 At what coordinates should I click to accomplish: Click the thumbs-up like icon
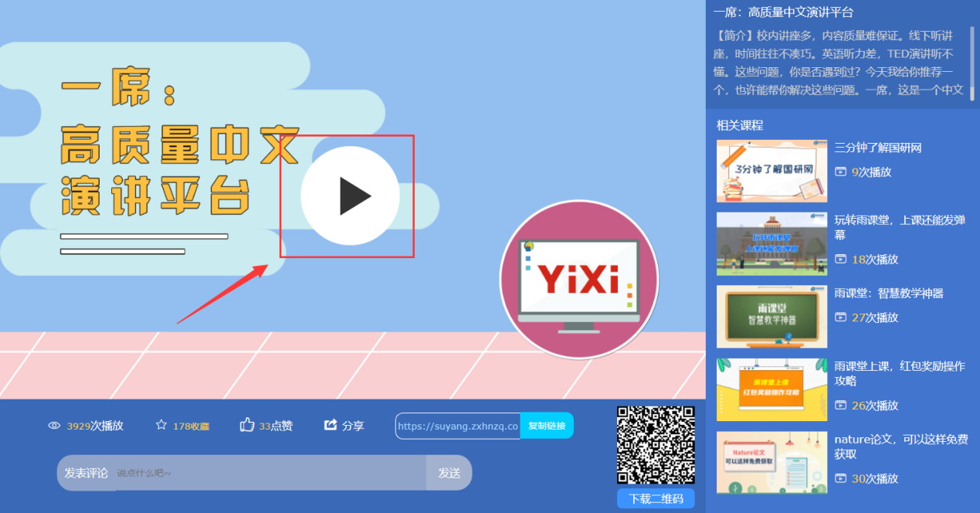point(247,425)
